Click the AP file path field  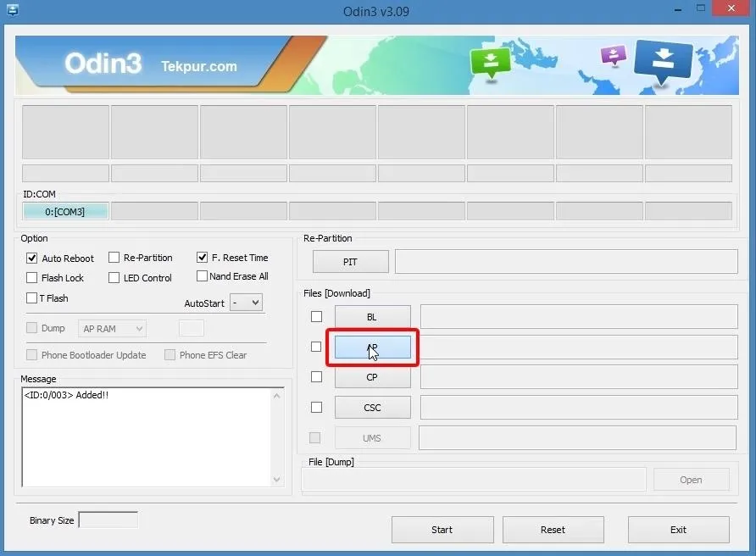coord(579,347)
